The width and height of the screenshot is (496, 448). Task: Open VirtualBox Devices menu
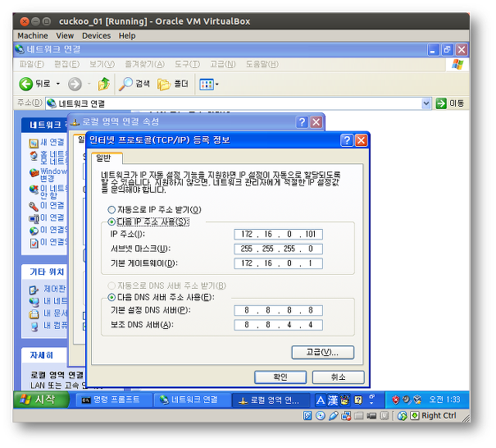(96, 36)
